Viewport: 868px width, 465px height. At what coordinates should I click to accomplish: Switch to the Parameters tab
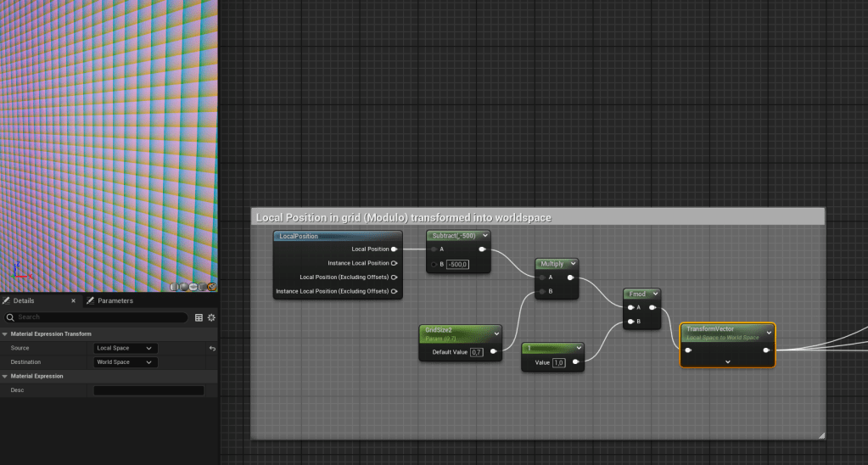[x=115, y=300]
